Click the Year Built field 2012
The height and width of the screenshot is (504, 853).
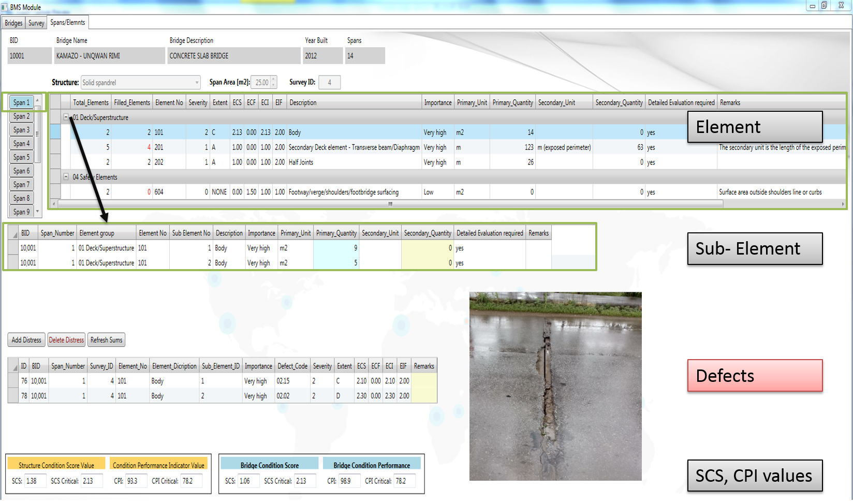click(x=322, y=56)
